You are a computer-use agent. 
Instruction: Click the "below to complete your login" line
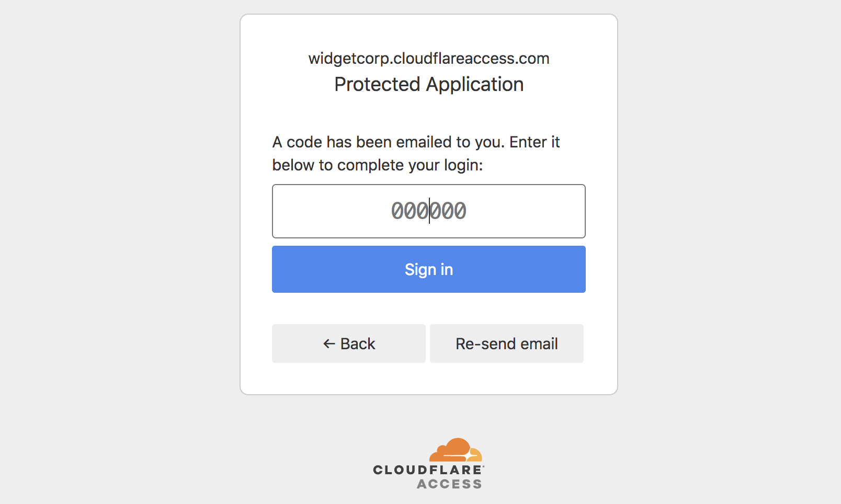pos(377,165)
